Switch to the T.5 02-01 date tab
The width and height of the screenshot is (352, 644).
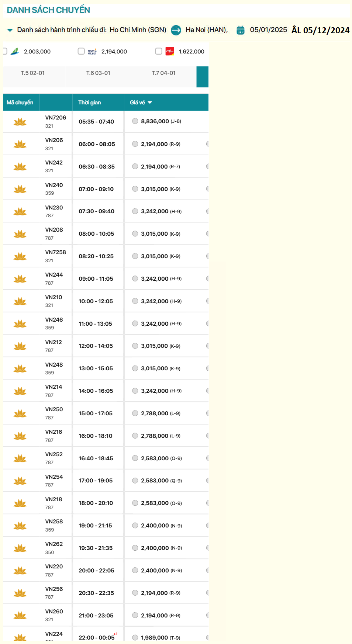coord(32,73)
